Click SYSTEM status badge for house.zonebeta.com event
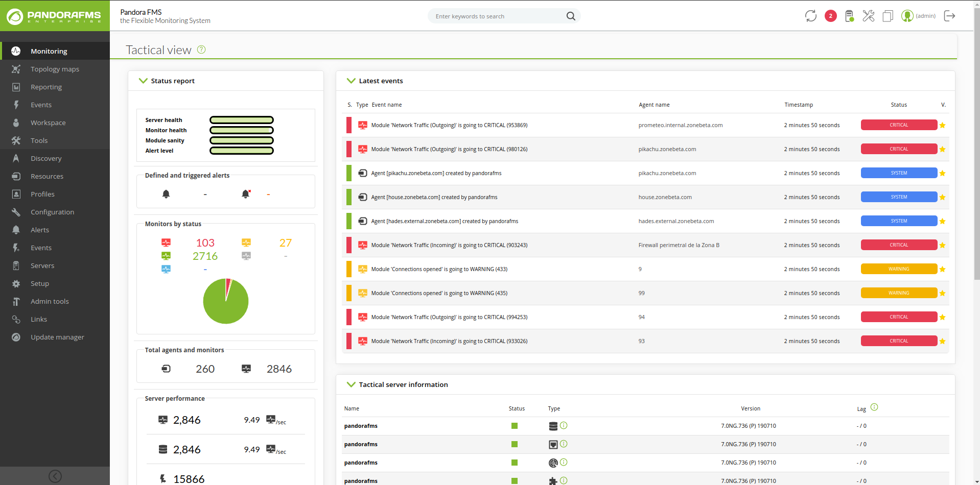The height and width of the screenshot is (485, 980). click(899, 197)
